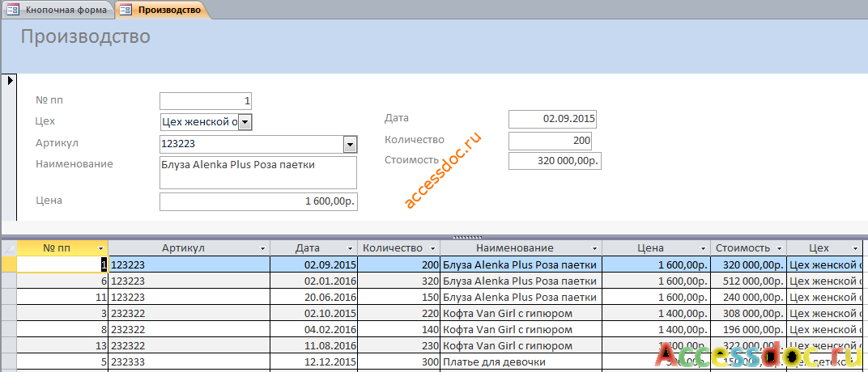Open the Наименование column filter arrow
868x372 pixels.
pos(594,249)
